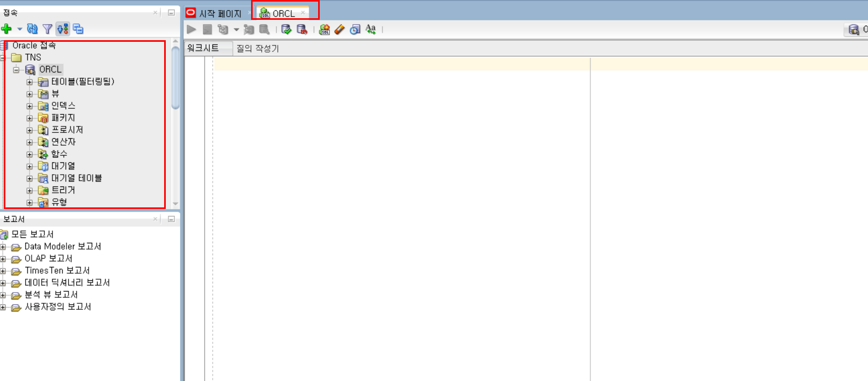This screenshot has width=868, height=381.
Task: Expand OLAP 보고서 folder
Action: (x=3, y=259)
